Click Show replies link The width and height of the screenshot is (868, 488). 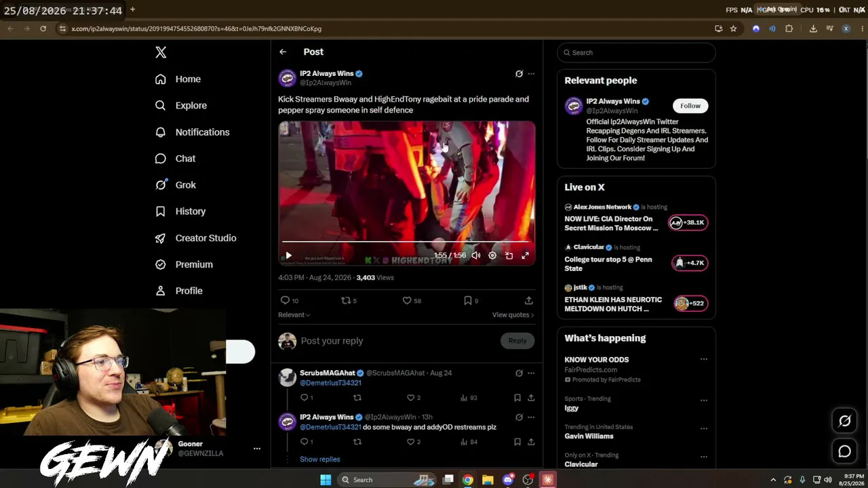pos(320,459)
